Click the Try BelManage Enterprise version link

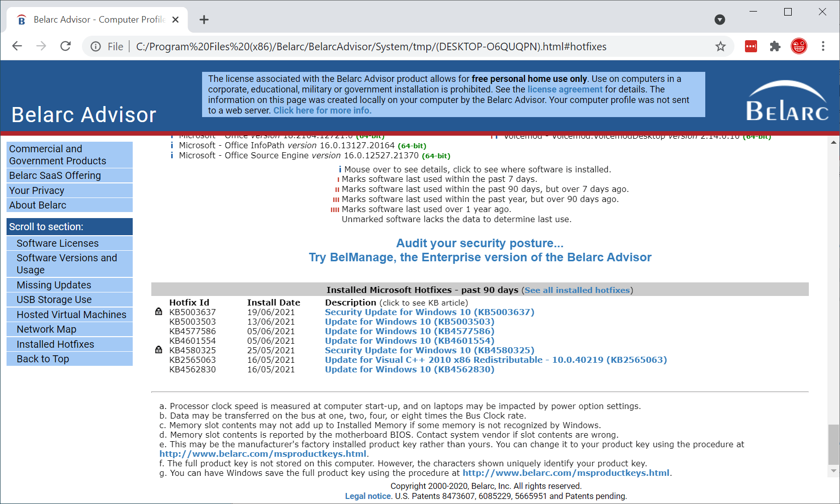[x=480, y=257]
